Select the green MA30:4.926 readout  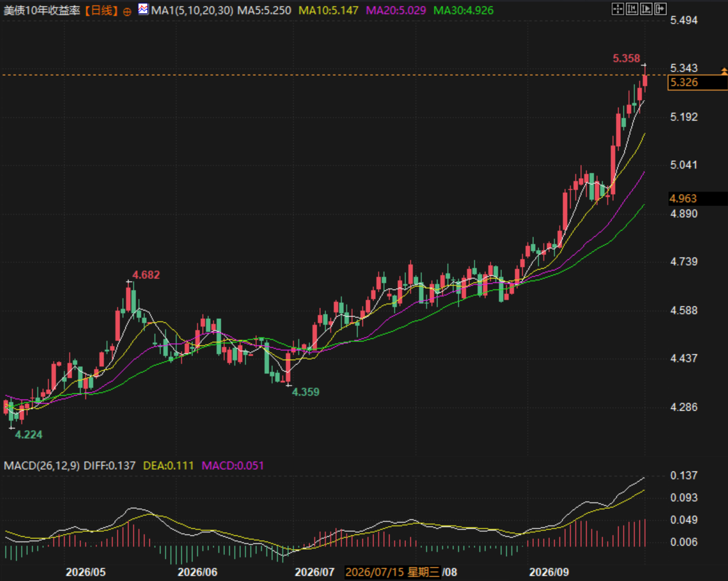[463, 11]
